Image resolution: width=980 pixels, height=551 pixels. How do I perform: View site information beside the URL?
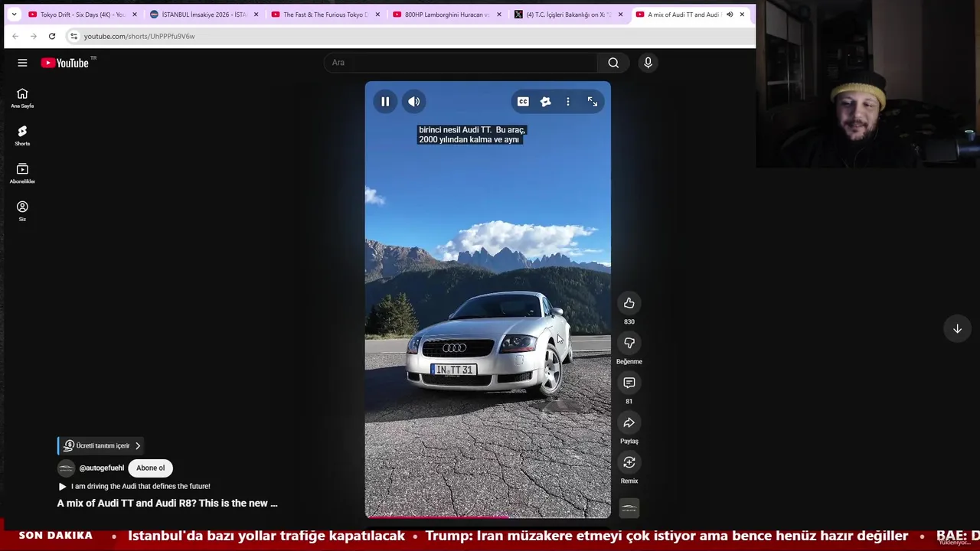(x=73, y=36)
